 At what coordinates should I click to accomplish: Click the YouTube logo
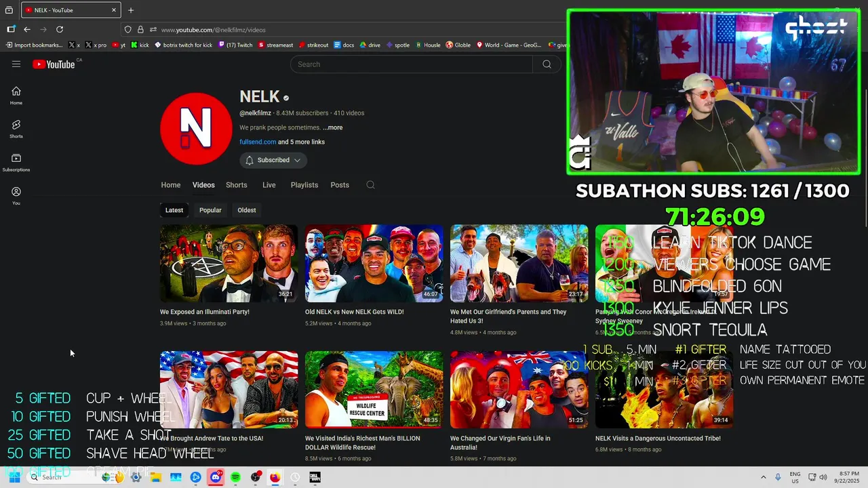54,64
